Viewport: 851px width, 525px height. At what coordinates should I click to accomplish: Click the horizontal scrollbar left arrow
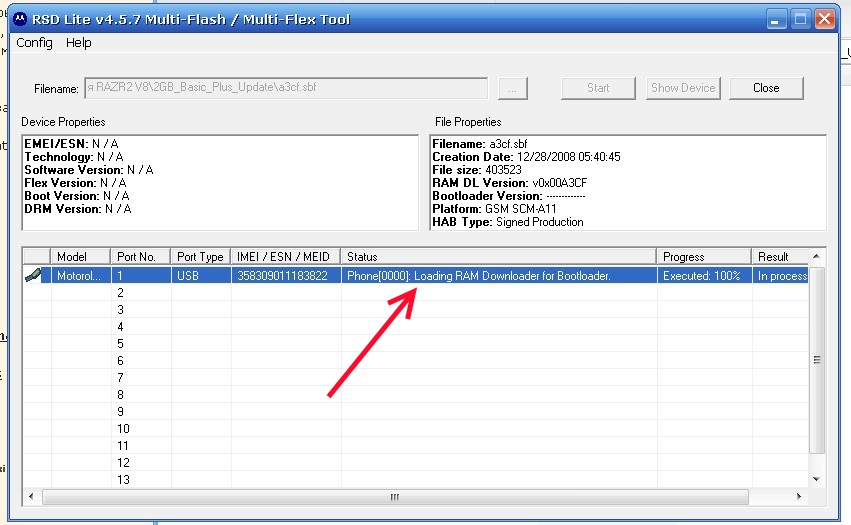[x=31, y=496]
